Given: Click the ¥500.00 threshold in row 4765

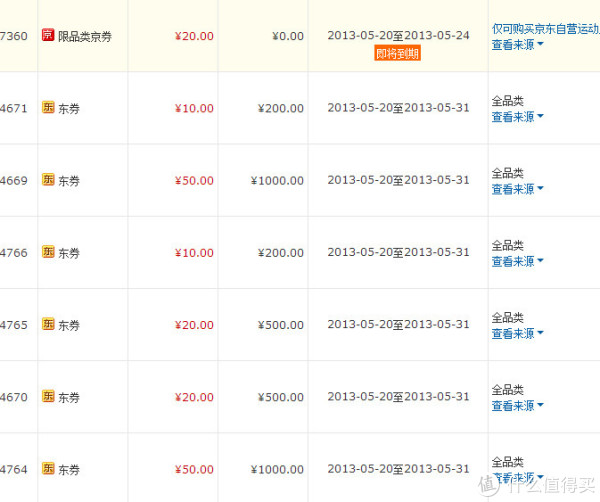Looking at the screenshot, I should click(281, 325).
